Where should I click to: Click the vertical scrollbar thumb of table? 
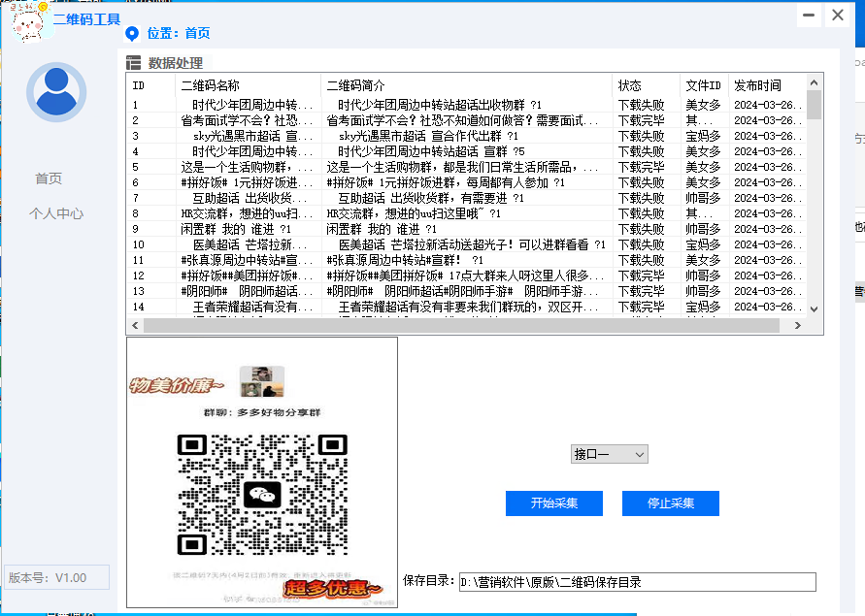coord(814,105)
